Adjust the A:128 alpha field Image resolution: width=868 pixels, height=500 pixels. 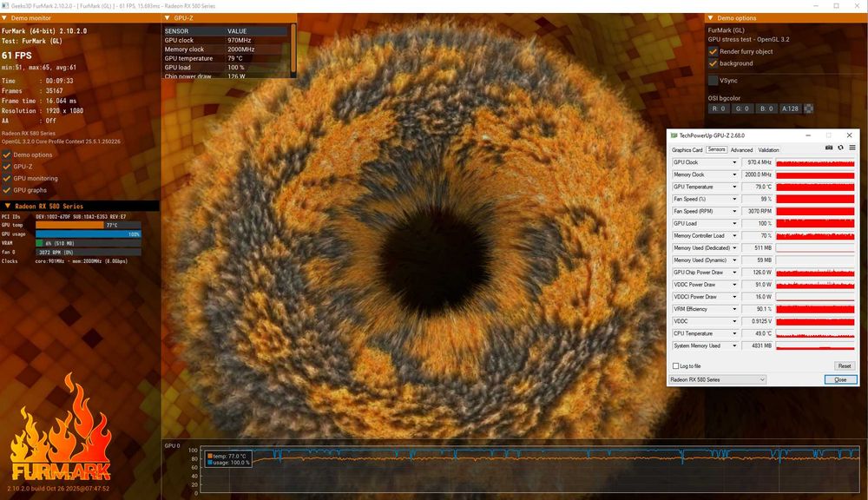tap(790, 109)
